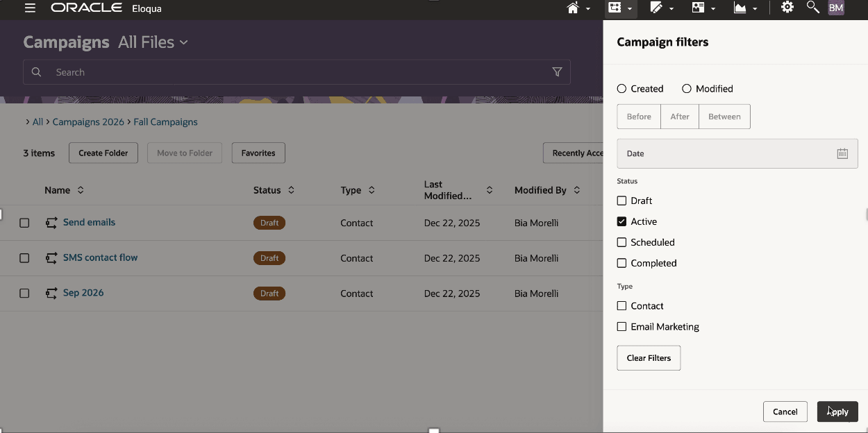The height and width of the screenshot is (433, 868).
Task: Open the Assets pencil icon menu
Action: pos(661,8)
